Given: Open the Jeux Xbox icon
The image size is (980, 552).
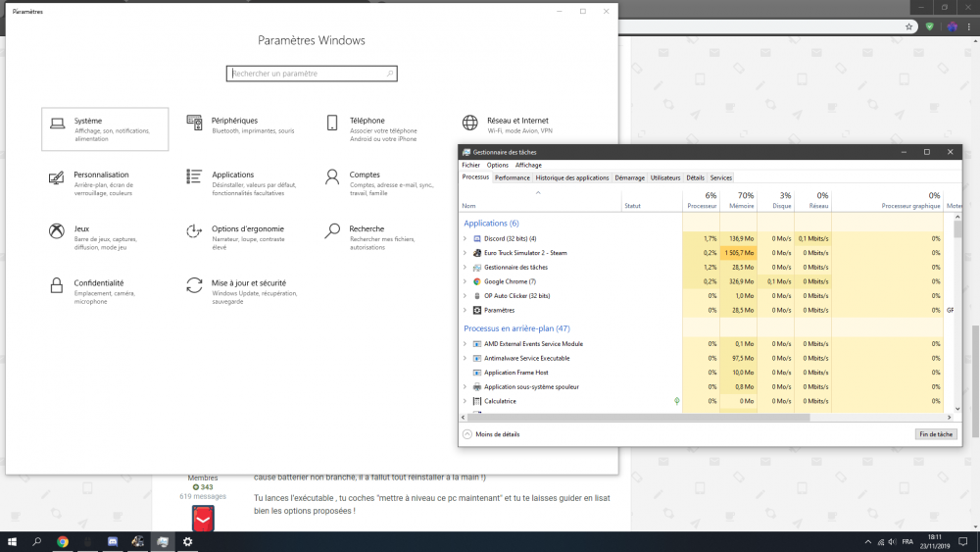Looking at the screenshot, I should click(x=57, y=231).
